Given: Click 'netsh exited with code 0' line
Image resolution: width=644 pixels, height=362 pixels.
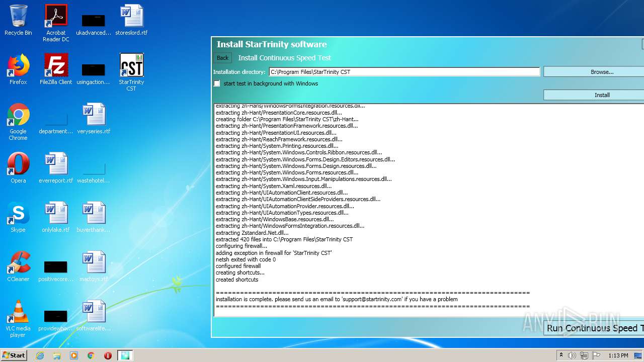Looking at the screenshot, I should pos(246,259).
